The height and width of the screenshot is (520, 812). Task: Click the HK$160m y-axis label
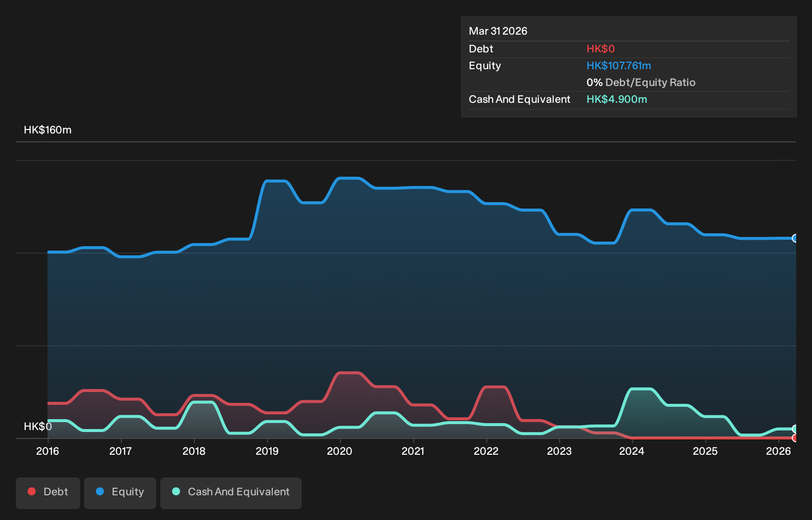pyautogui.click(x=47, y=130)
